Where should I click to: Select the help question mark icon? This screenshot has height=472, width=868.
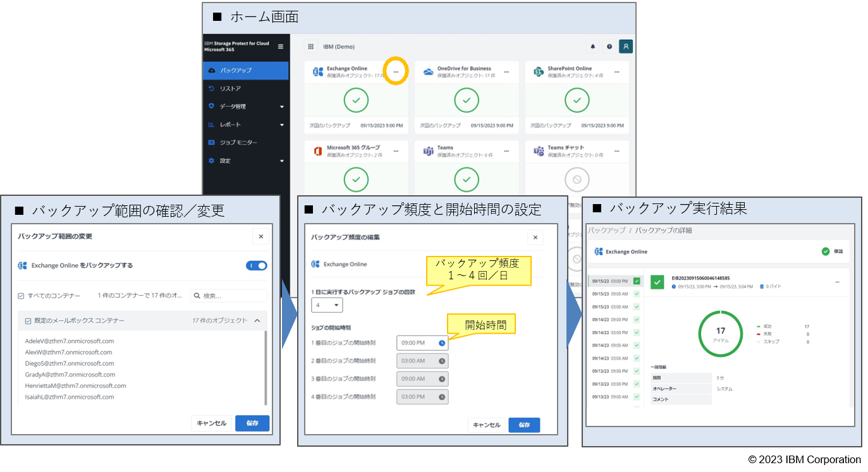609,46
